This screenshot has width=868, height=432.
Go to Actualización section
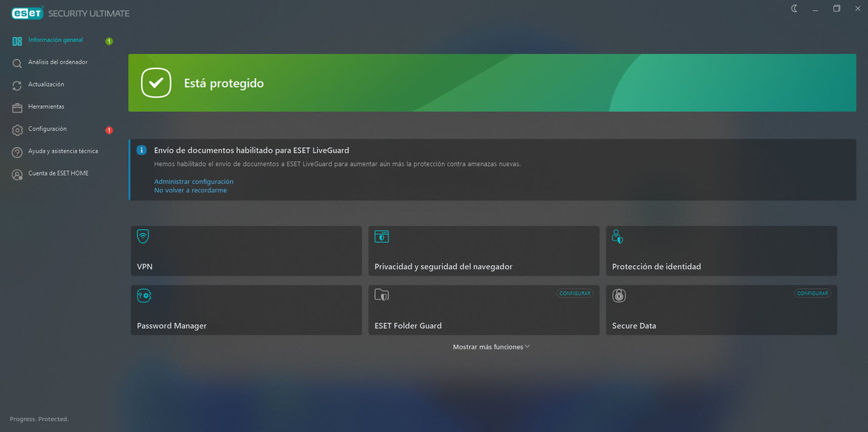[46, 85]
